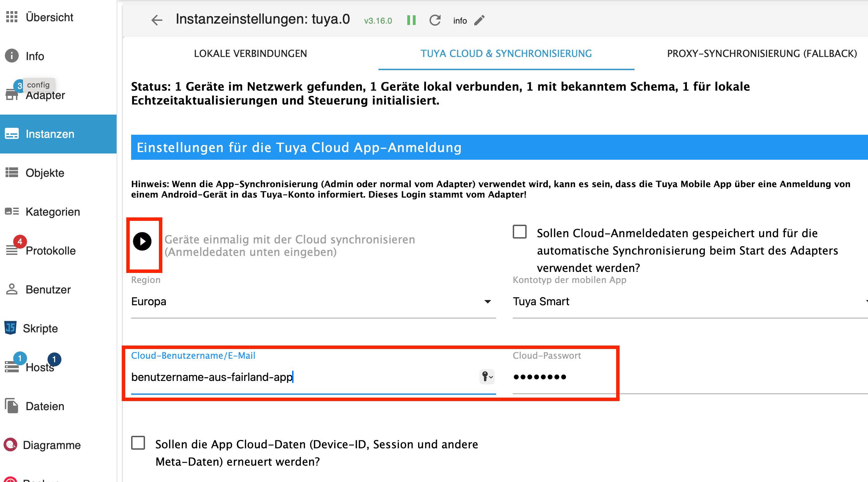Enable saving of cloud login credentials checkbox

coord(519,232)
